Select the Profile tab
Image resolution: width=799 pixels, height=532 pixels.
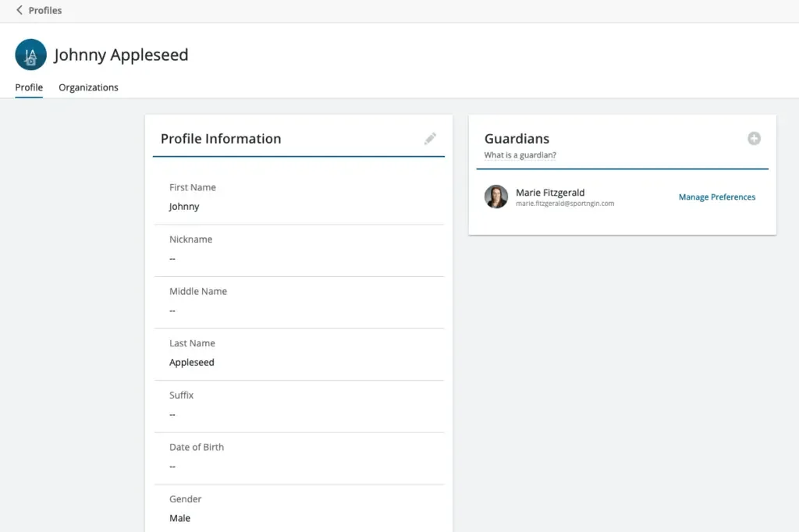tap(29, 87)
